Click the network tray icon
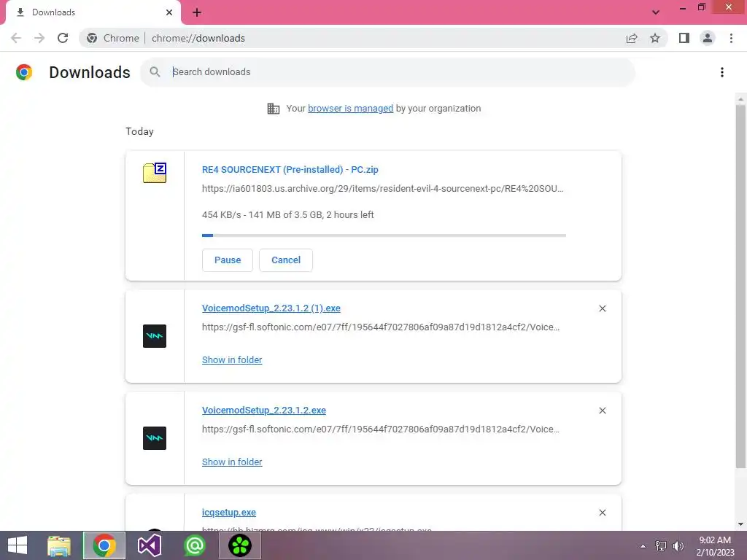The width and height of the screenshot is (747, 560). click(x=661, y=546)
